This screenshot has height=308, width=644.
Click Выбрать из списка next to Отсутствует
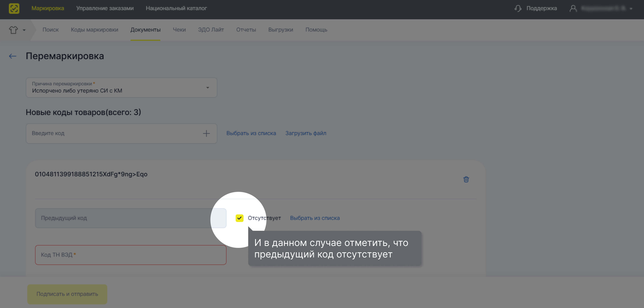315,218
